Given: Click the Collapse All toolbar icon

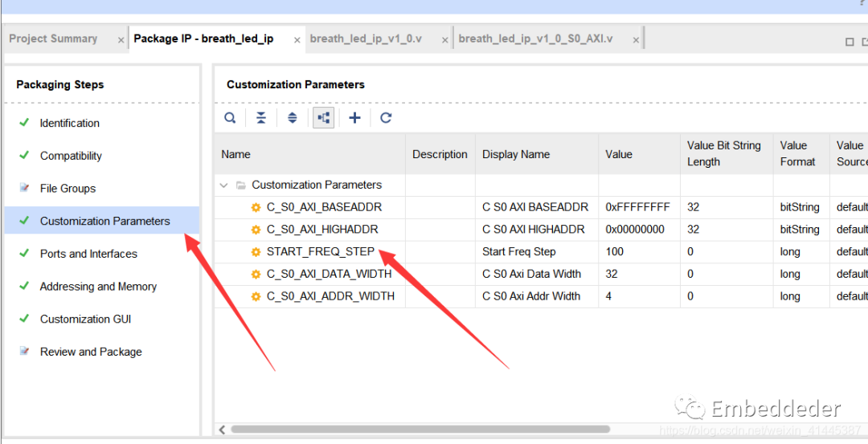Looking at the screenshot, I should [x=261, y=118].
